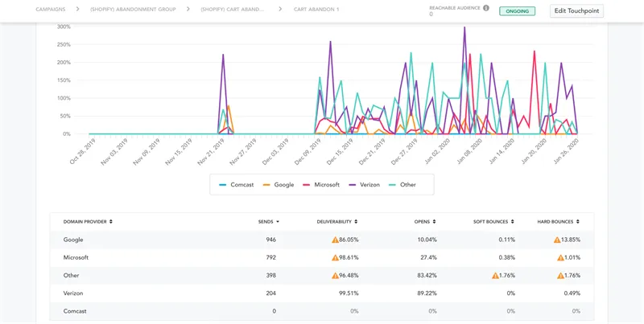This screenshot has height=324, width=644.
Task: Go to the (Shopify) Abandonment Group breadcrumb
Action: 133,9
